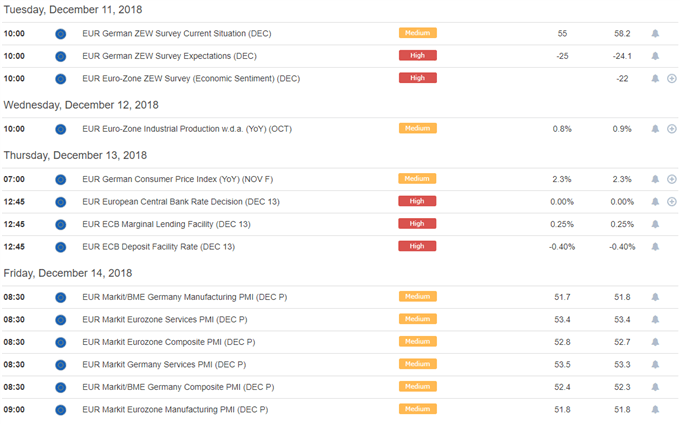Viewport: 680px width, 424px height.
Task: Expand details for Euro-Zone ZEW Economic Sentiment
Action: tap(672, 78)
